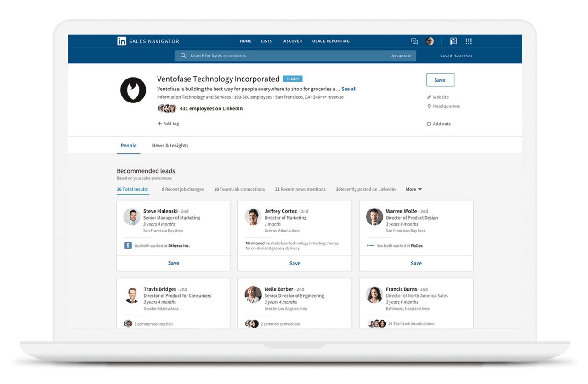
Task: Click the Ventofase Technology Incorporated title
Action: [x=218, y=79]
